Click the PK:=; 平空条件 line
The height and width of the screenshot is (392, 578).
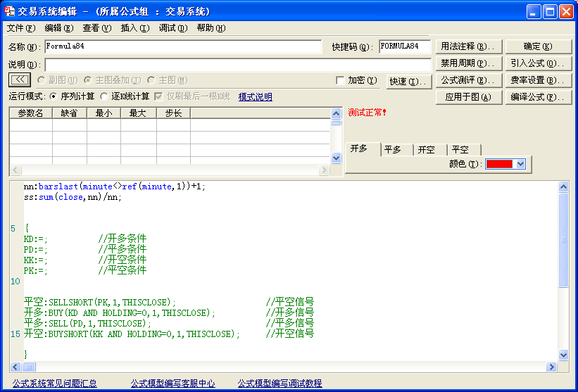[85, 270]
